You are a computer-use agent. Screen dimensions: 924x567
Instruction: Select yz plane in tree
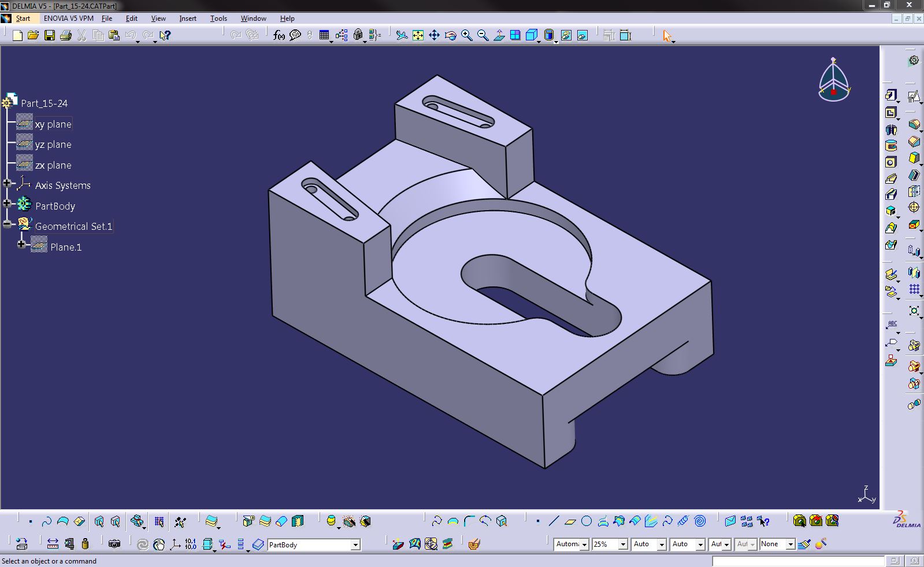53,144
